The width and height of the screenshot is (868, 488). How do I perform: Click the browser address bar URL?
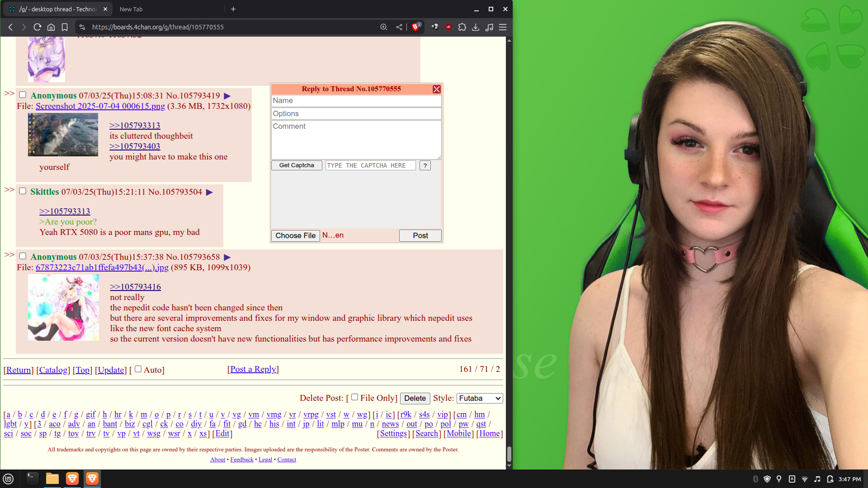(x=158, y=27)
